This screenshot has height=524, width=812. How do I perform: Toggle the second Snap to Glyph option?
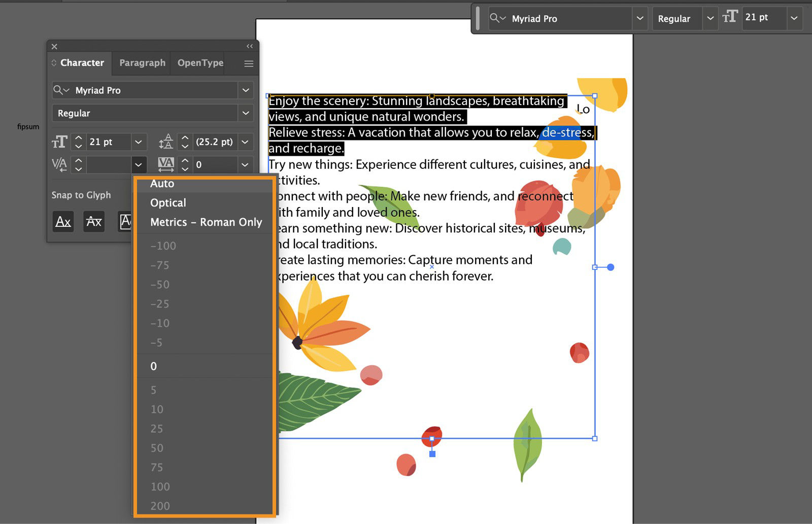(x=94, y=222)
